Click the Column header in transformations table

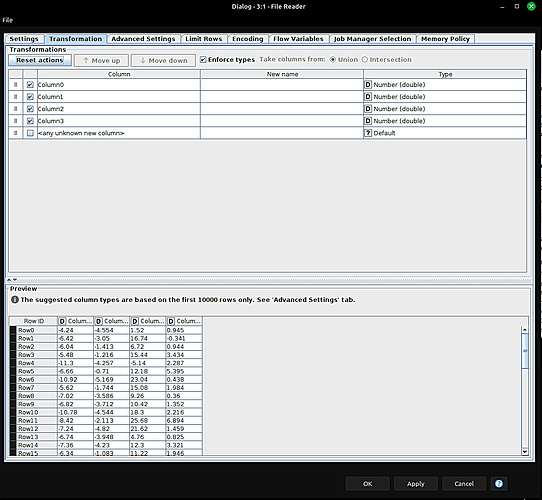tap(119, 74)
